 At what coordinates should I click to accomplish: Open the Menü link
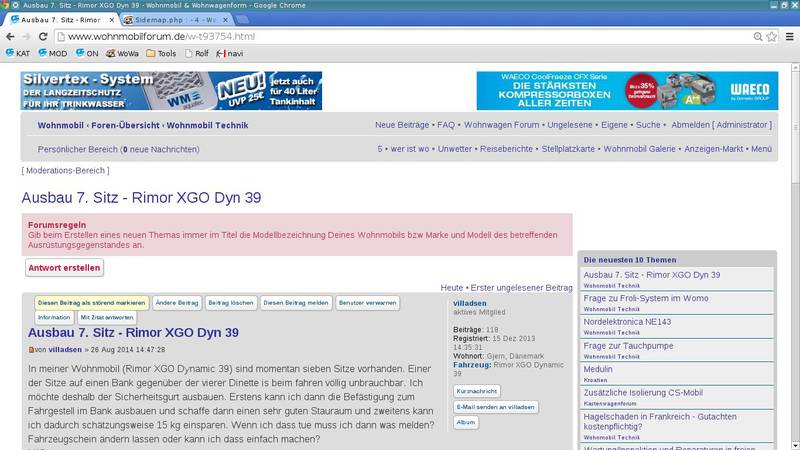pyautogui.click(x=761, y=149)
